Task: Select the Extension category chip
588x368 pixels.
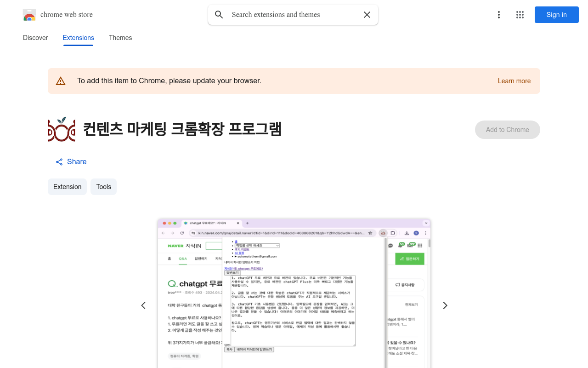Action: pyautogui.click(x=67, y=187)
